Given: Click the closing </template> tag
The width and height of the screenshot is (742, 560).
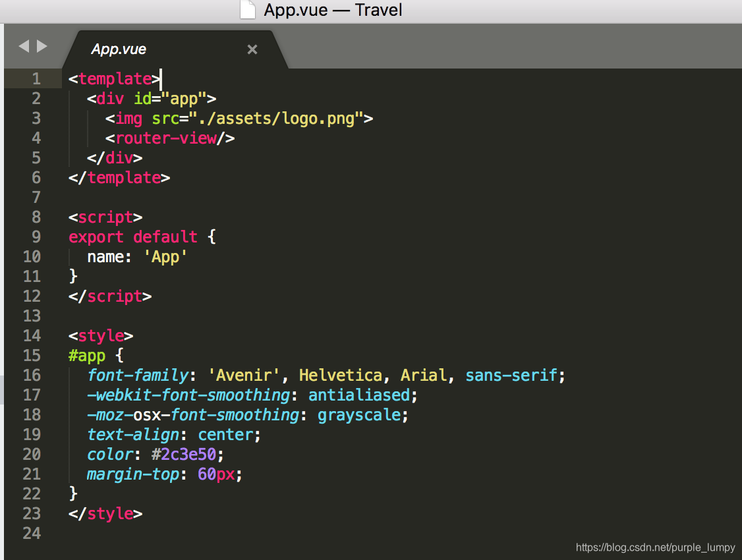Looking at the screenshot, I should coord(119,178).
